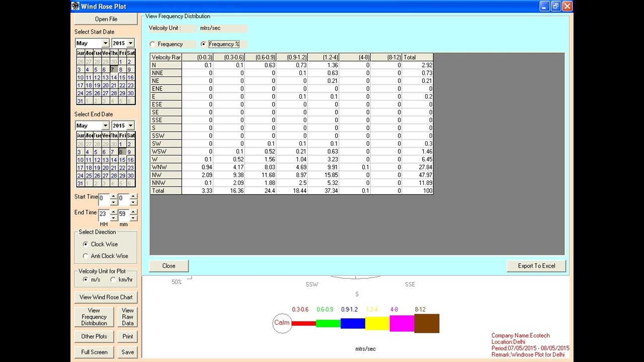The height and width of the screenshot is (362, 644).
Task: Click the yellow 1.2-4 legend swatch
Action: [x=377, y=323]
